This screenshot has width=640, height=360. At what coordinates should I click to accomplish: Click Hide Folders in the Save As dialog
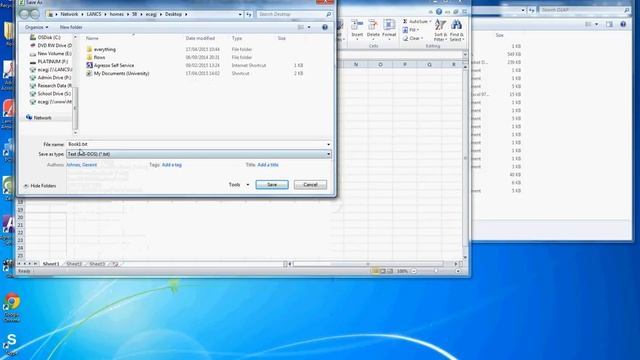point(40,186)
